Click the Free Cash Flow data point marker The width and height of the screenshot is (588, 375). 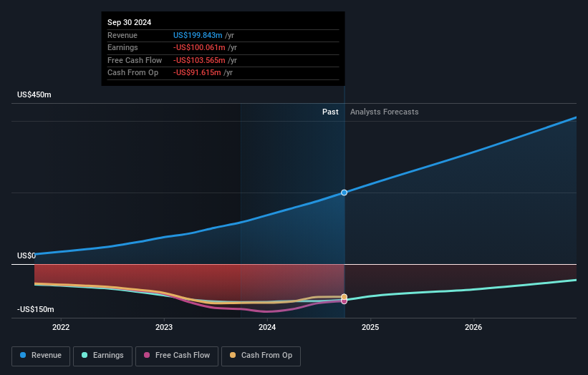click(x=344, y=301)
